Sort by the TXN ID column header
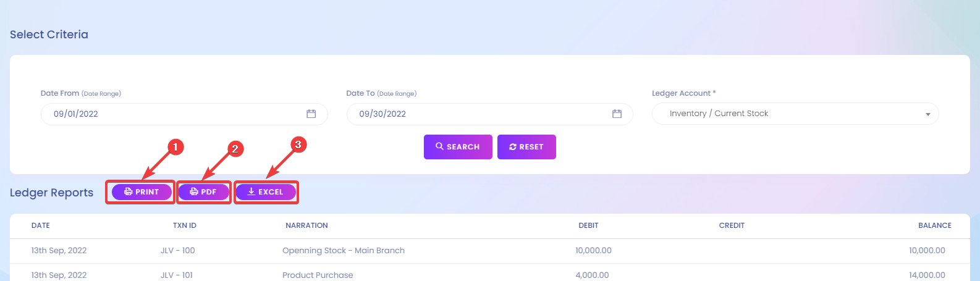The width and height of the screenshot is (980, 281). (x=185, y=225)
